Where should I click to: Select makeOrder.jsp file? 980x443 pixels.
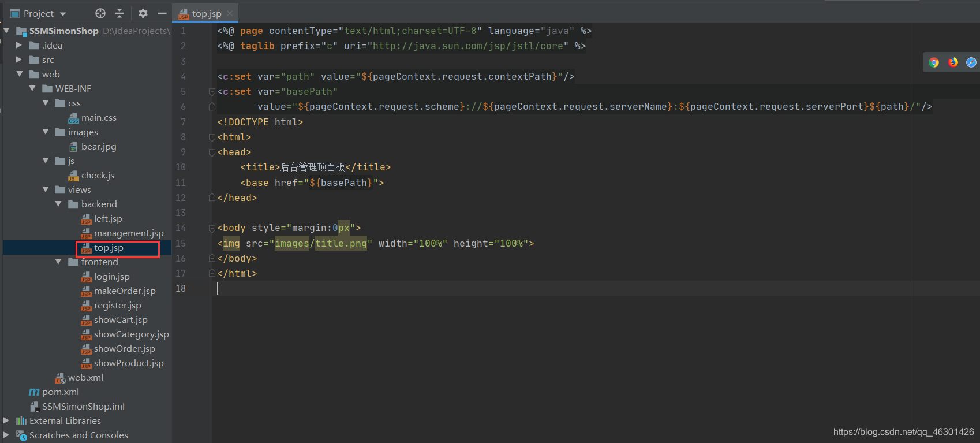tap(118, 291)
